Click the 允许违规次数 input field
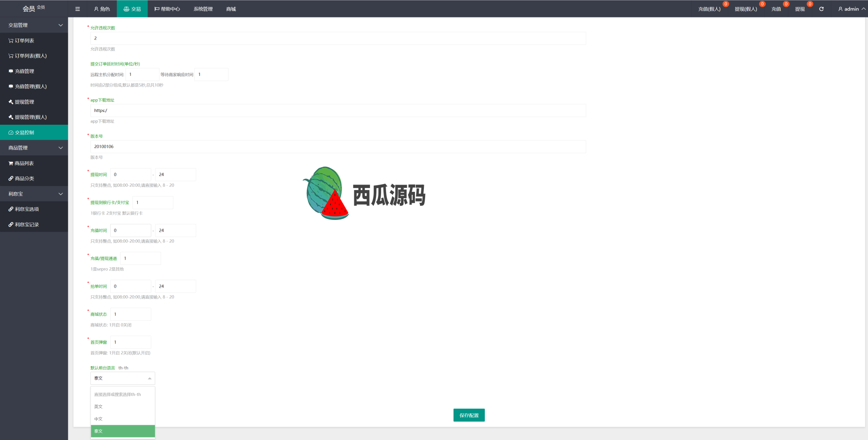 pos(338,38)
